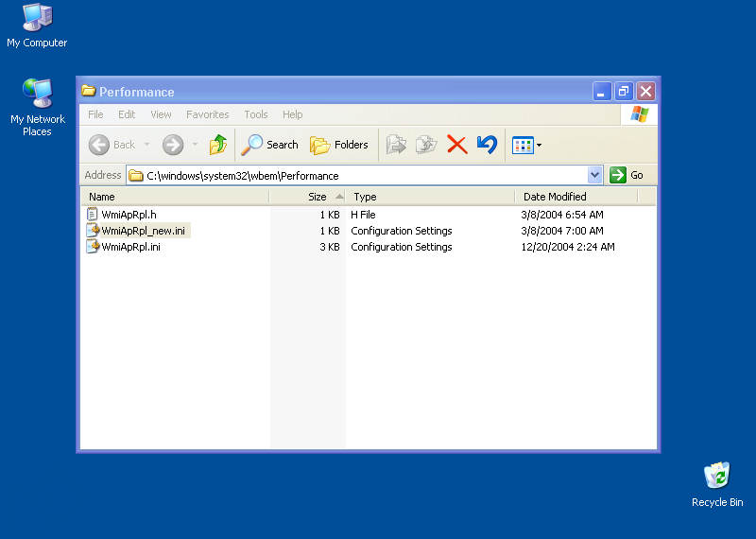Image resolution: width=756 pixels, height=539 pixels.
Task: Open the Favorites menu
Action: pyautogui.click(x=207, y=114)
